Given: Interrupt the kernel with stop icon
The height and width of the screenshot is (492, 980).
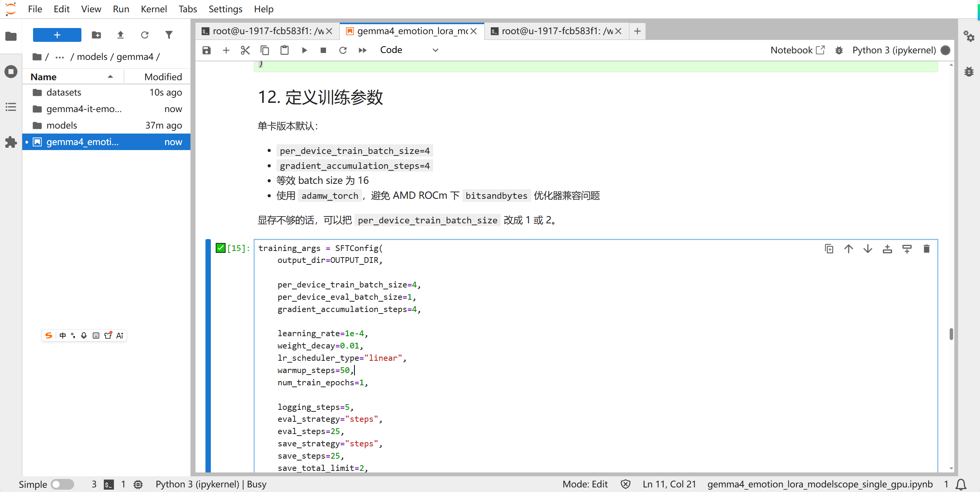Looking at the screenshot, I should click(x=323, y=50).
